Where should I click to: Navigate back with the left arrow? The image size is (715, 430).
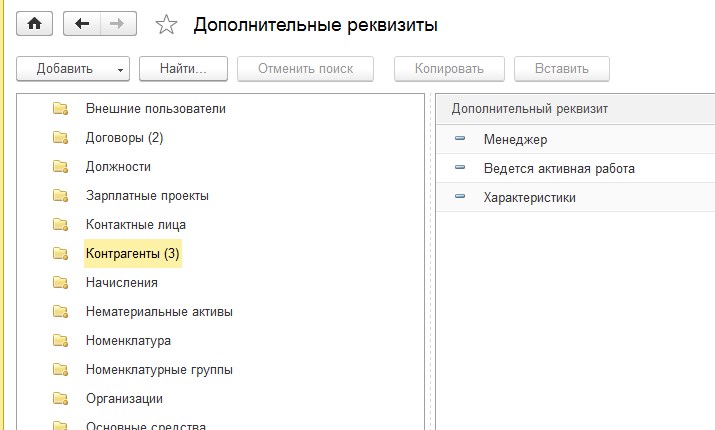[82, 24]
